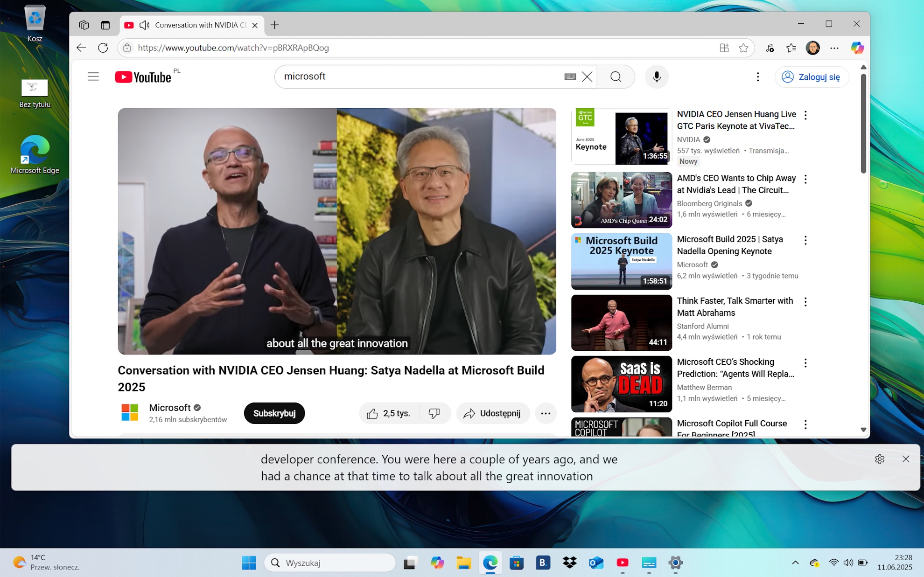This screenshot has height=577, width=924.
Task: Go back in Edge browser
Action: click(81, 48)
